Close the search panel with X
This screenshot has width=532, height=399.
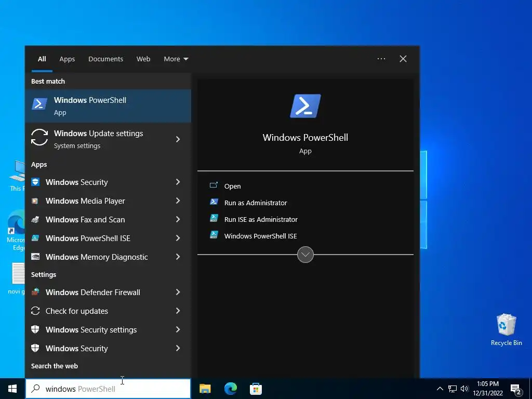click(x=403, y=59)
